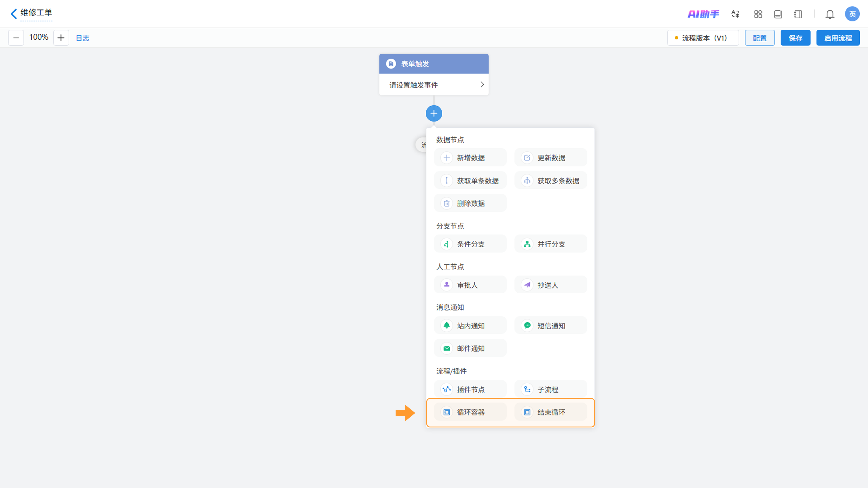The width and height of the screenshot is (868, 488).
Task: Open the AI助手 assistant
Action: coord(703,14)
